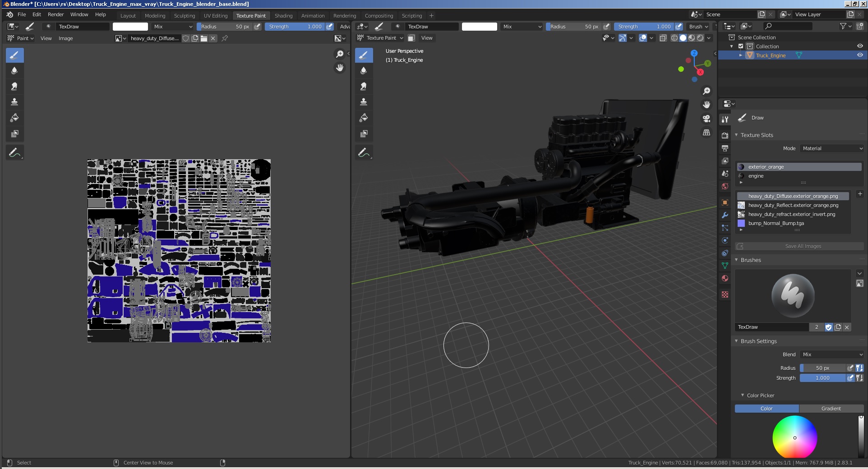Screen dimensions: 868x469
Task: Toggle the viewport overlays button
Action: pos(643,38)
